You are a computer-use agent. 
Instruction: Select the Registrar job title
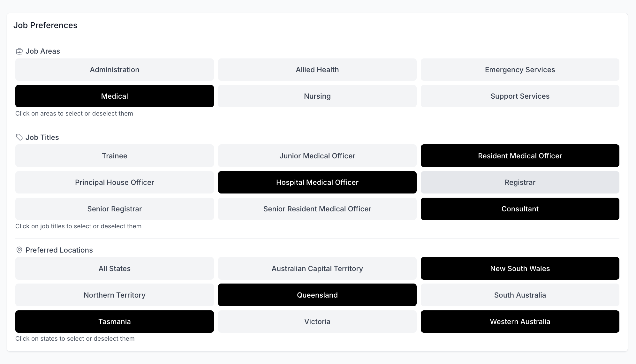point(520,182)
